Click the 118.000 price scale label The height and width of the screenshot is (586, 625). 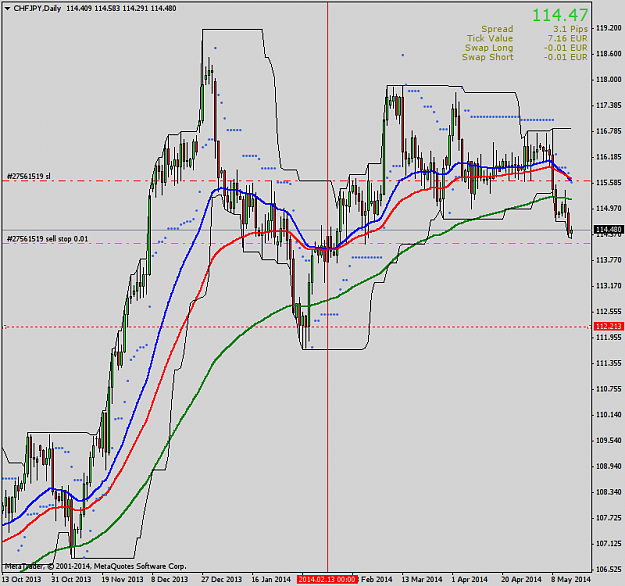(x=609, y=79)
